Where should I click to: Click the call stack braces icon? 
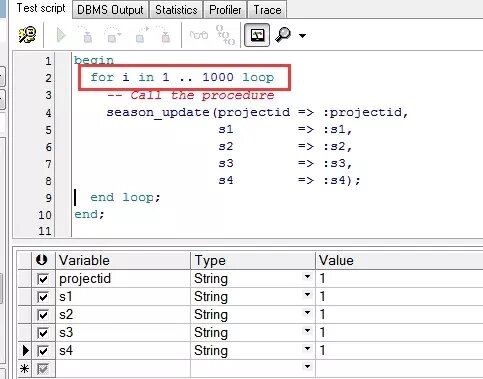tap(225, 35)
